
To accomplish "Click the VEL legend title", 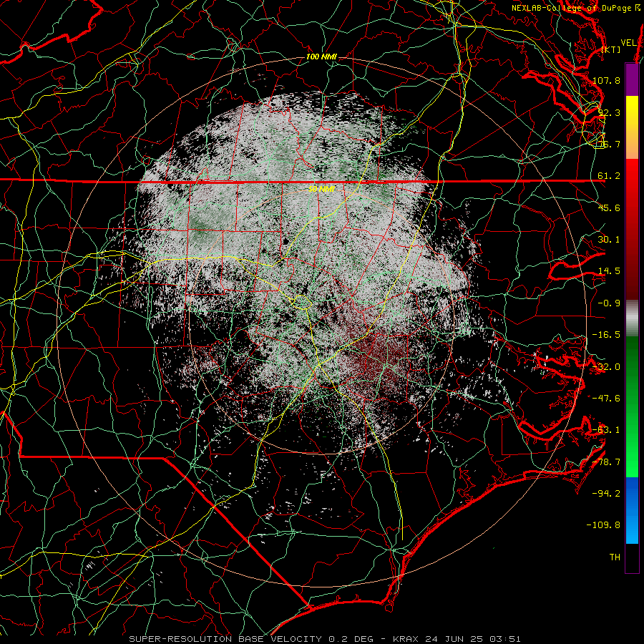I will pyautogui.click(x=628, y=43).
